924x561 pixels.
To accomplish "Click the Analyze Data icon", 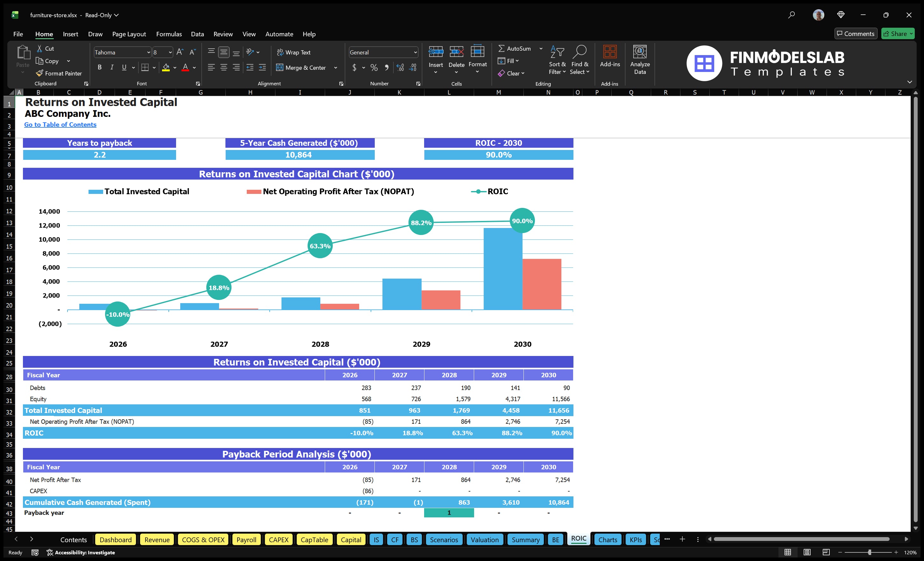I will [x=640, y=59].
